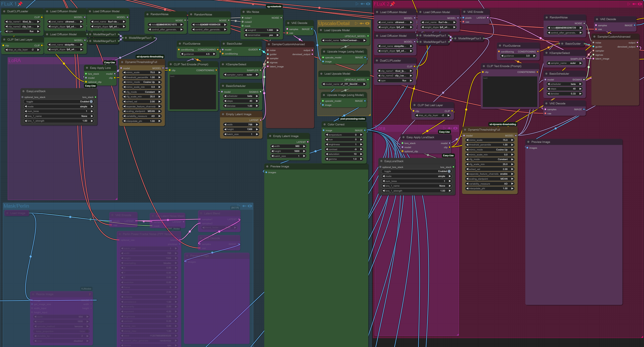
Task: Collapse the Mix Noise node via its dot
Action: 243,12
